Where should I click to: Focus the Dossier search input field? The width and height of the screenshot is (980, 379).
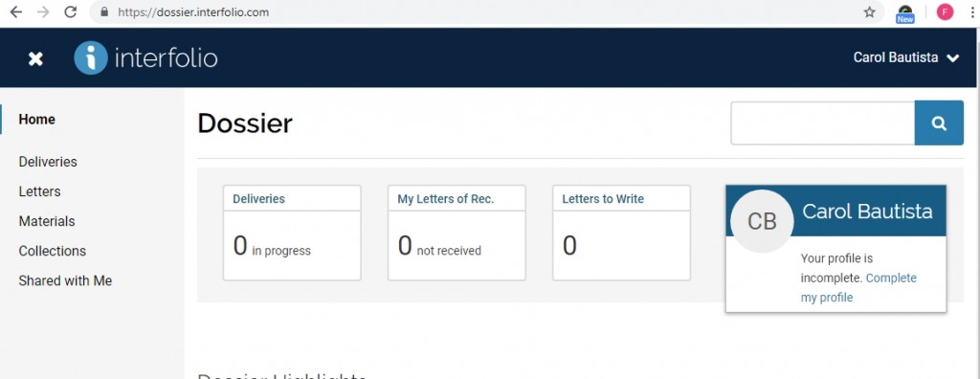click(822, 123)
